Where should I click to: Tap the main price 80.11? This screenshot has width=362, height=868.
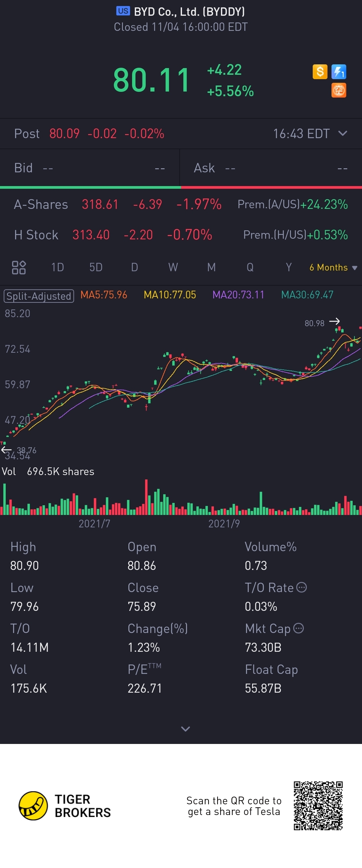(x=152, y=80)
